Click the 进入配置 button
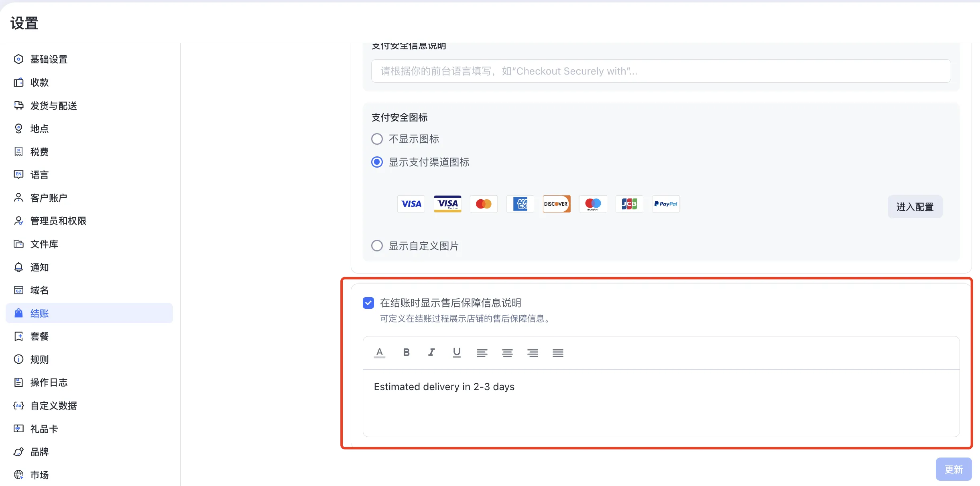Viewport: 980px width, 486px height. coord(915,207)
